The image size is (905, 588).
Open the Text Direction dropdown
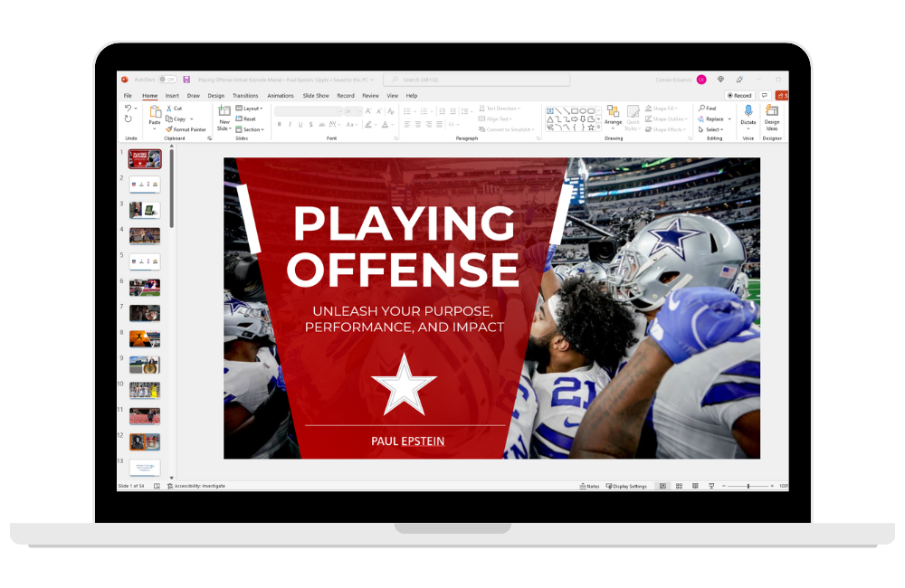[x=500, y=109]
